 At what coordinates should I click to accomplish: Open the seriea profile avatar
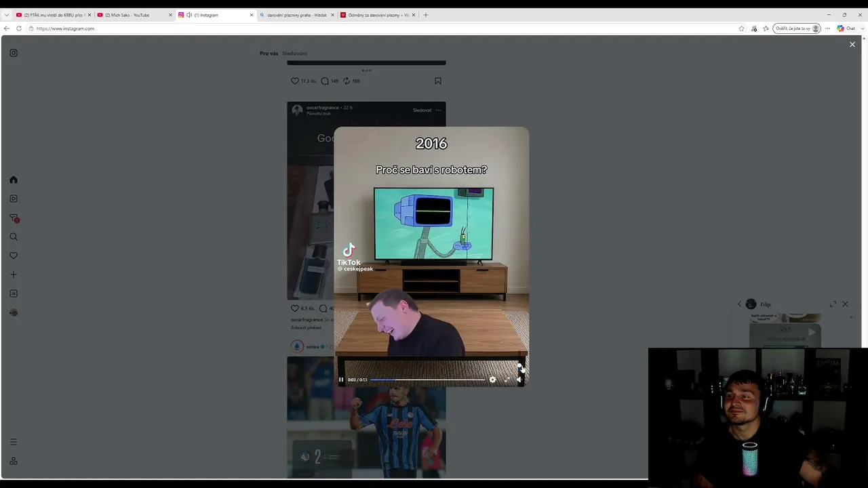pos(297,346)
